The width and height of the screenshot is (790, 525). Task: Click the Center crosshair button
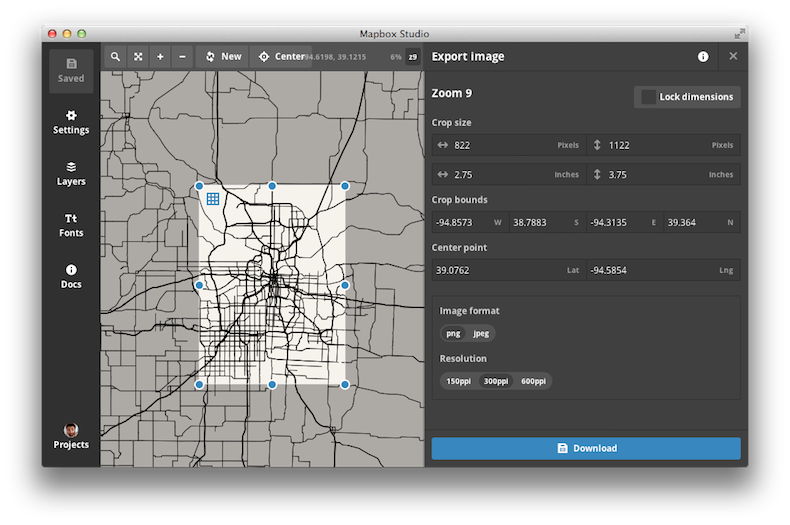point(282,56)
